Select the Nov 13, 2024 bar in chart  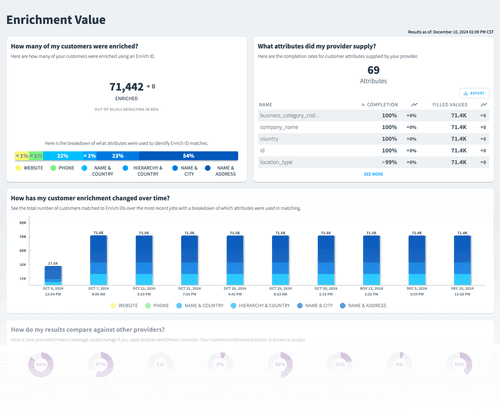point(371,260)
